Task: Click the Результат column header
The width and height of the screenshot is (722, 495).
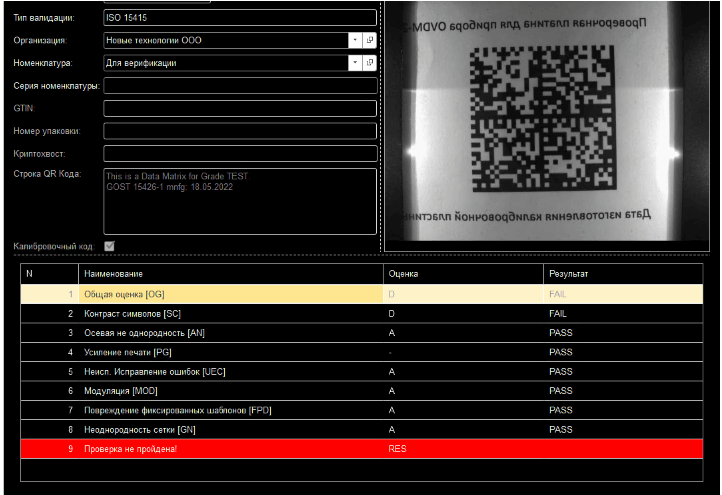Action: pyautogui.click(x=623, y=274)
